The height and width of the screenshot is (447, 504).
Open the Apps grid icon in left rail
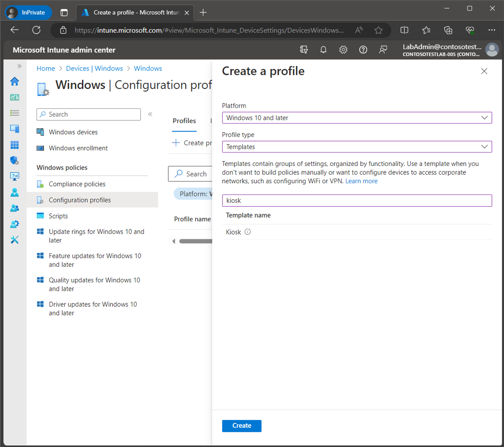point(15,145)
